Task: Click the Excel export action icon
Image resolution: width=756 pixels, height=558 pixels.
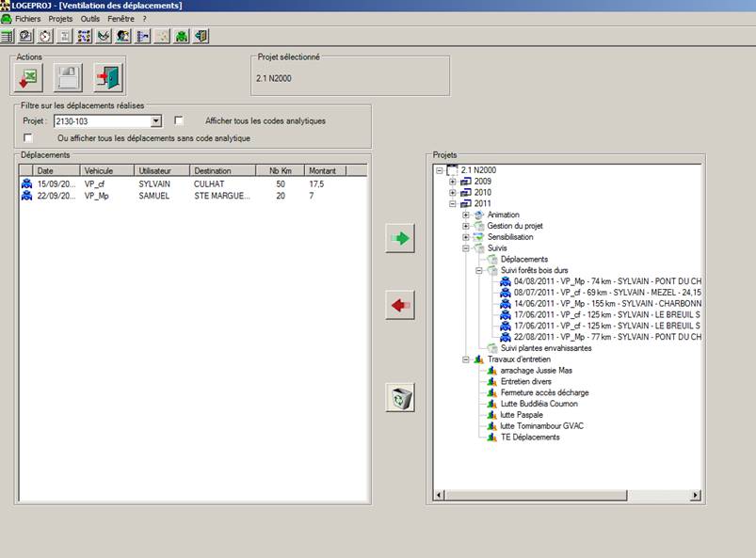Action: point(30,78)
